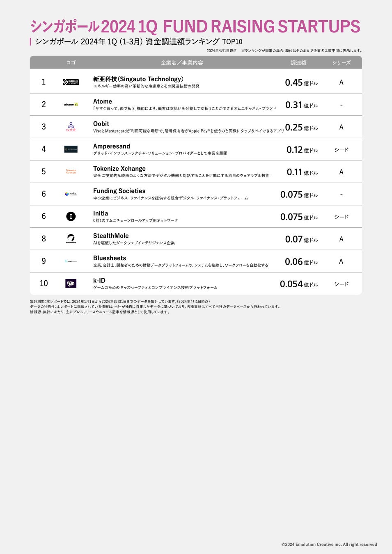Open the Tokenize Xchange company name
The height and width of the screenshot is (554, 392).
[119, 169]
